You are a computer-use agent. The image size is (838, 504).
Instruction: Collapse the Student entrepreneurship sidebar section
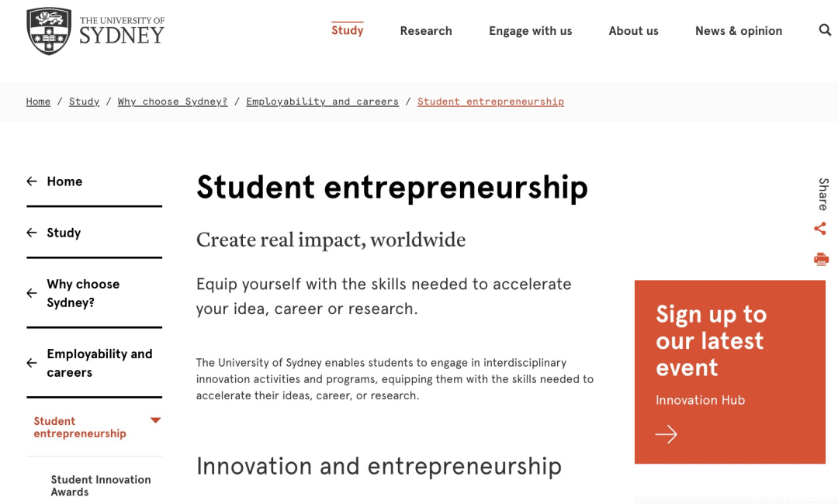click(x=155, y=421)
